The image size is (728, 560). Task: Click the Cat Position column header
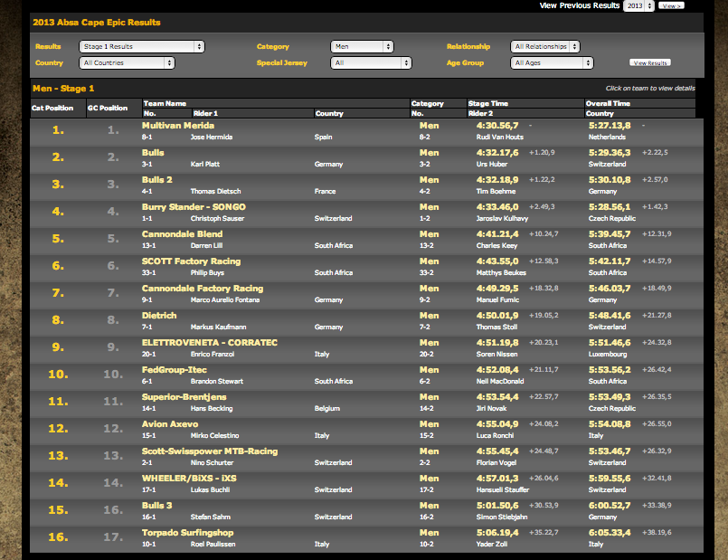pos(52,108)
